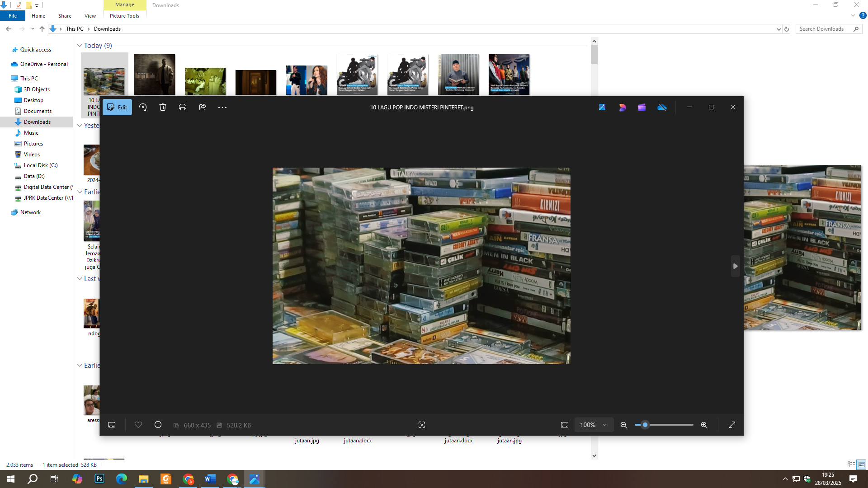The width and height of the screenshot is (868, 488).
Task: Open Data (D:) drive in sidebar
Action: click(34, 176)
